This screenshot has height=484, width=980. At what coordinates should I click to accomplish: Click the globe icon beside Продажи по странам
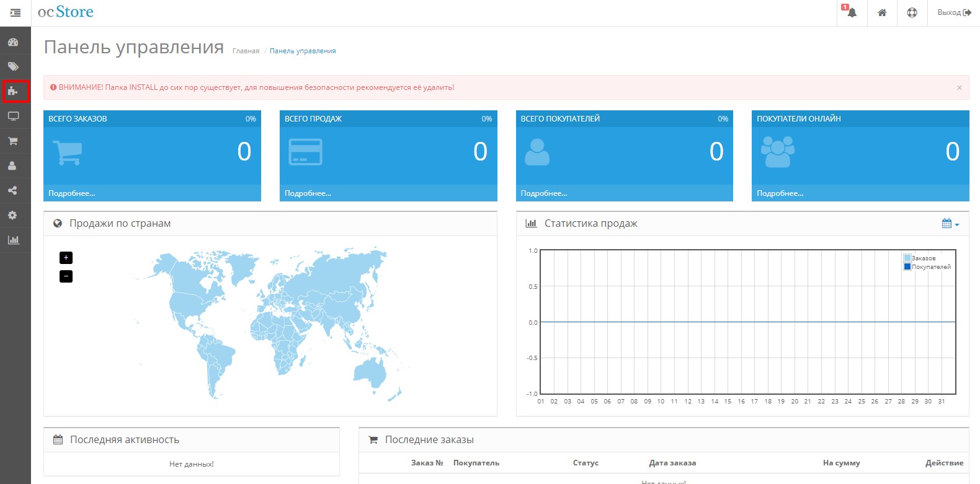click(x=58, y=224)
